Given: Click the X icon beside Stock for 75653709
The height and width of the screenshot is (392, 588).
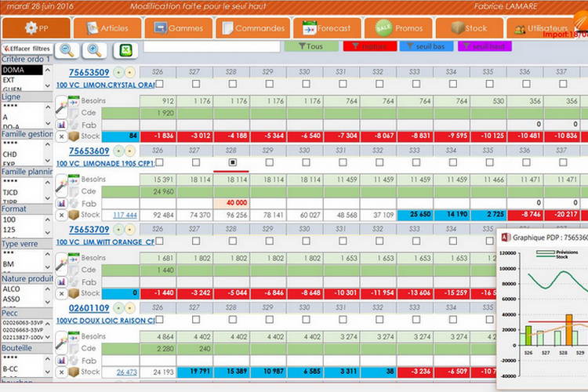Looking at the screenshot, I should 62,293.
